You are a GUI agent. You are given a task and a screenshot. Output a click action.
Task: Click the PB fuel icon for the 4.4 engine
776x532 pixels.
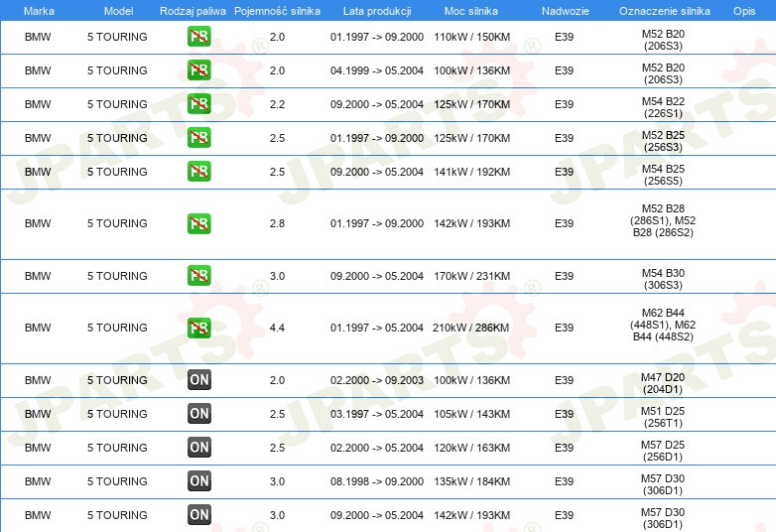click(199, 328)
